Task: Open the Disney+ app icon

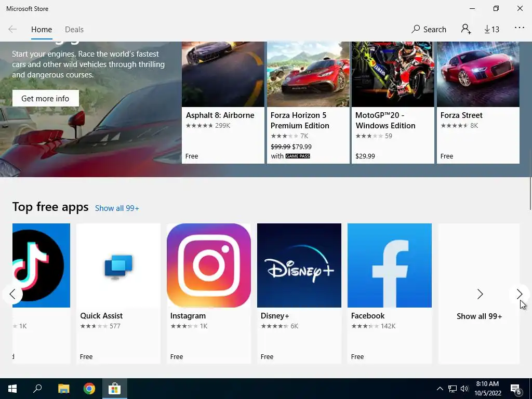Action: pos(299,265)
